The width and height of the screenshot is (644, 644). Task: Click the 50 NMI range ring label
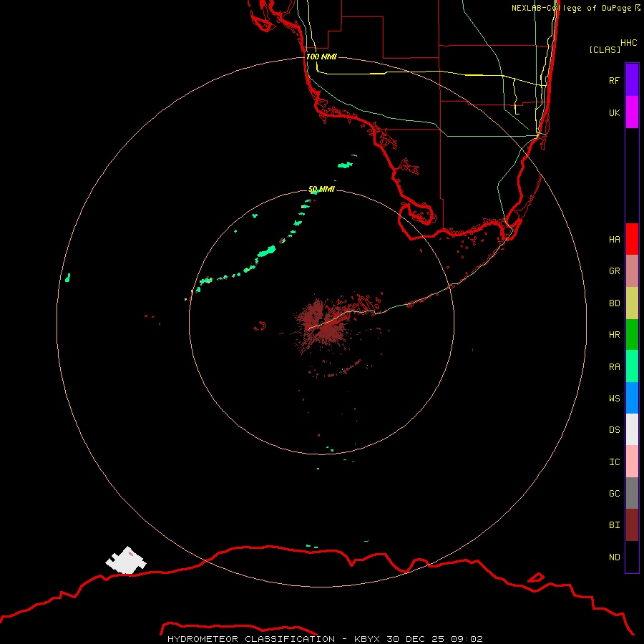click(321, 190)
